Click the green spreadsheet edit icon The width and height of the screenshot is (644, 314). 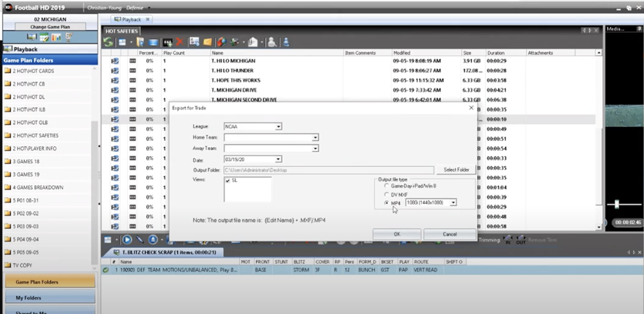[x=44, y=37]
